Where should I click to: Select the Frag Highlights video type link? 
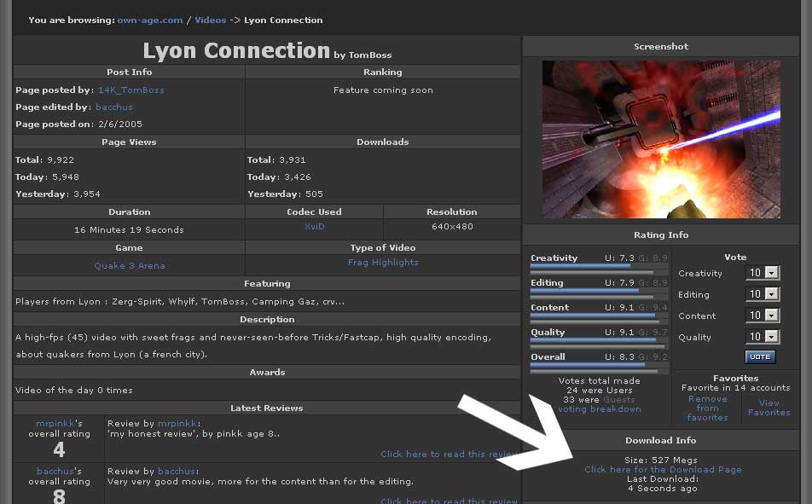coord(383,263)
